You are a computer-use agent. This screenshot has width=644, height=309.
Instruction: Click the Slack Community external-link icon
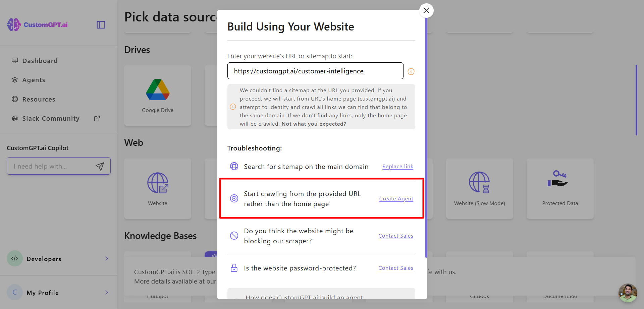point(97,118)
